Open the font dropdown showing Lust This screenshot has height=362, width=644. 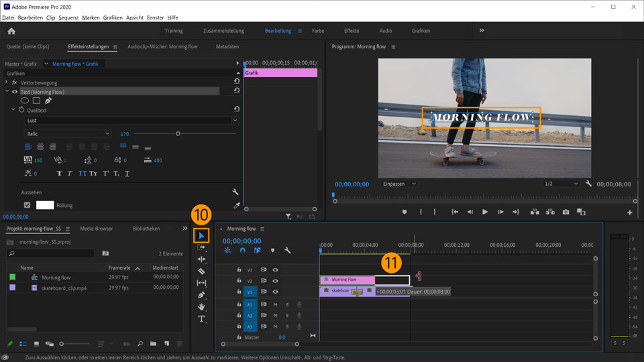coord(131,121)
